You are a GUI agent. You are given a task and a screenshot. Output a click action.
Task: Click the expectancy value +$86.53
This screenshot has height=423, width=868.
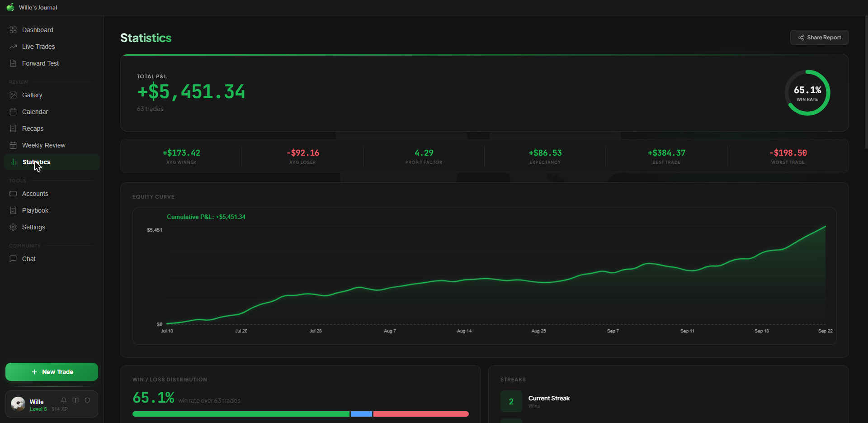click(545, 153)
